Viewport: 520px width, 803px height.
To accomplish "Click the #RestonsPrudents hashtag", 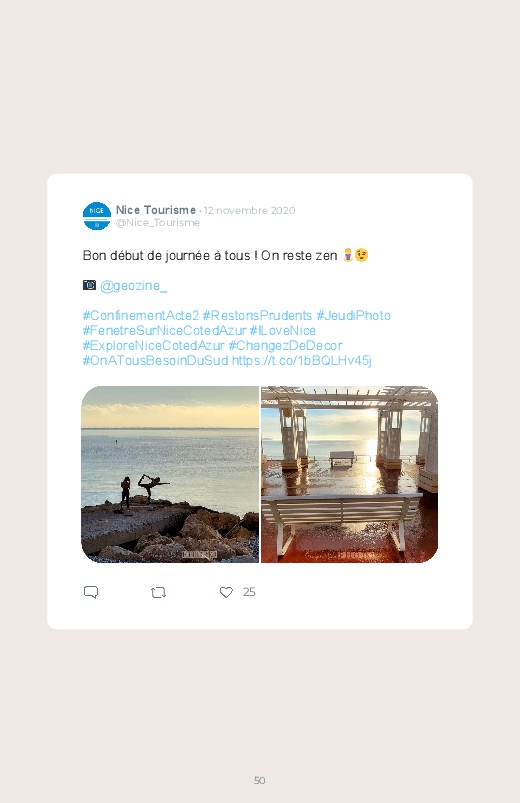I will point(257,315).
